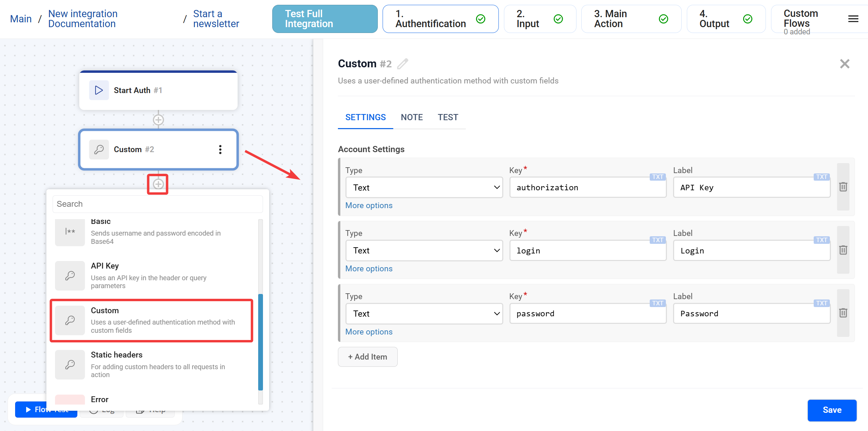Click the pencil icon to rename Custom #2
Screen dimensions: 868x431
tap(403, 64)
